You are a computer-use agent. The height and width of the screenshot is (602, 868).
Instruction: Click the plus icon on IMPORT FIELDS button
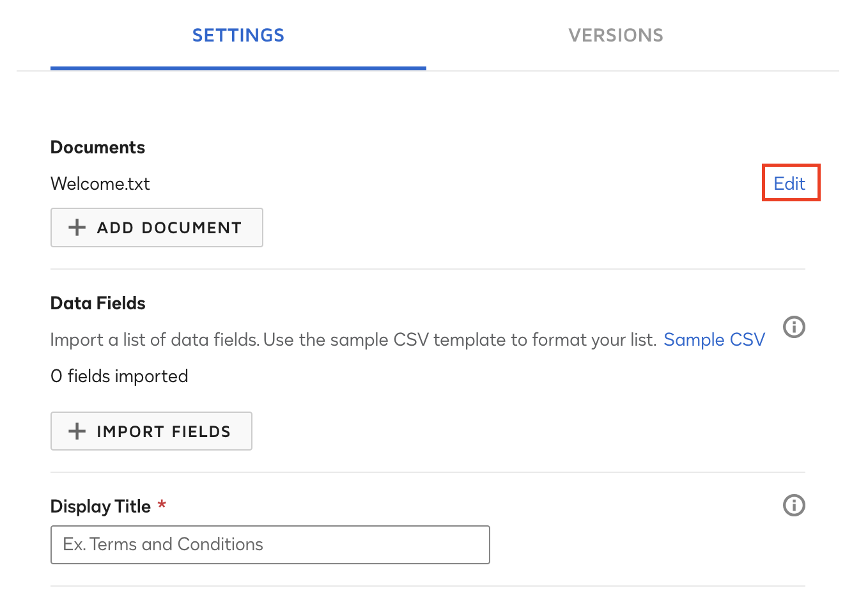tap(76, 431)
